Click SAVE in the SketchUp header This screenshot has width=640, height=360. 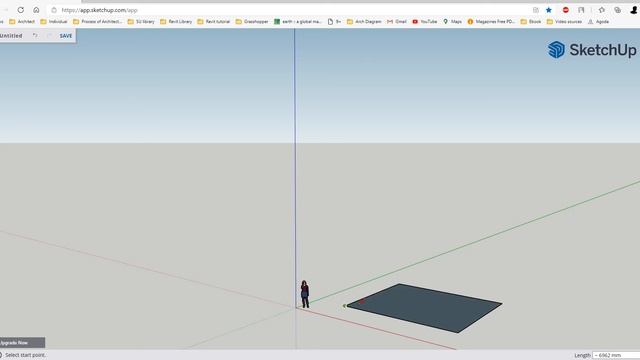coord(66,36)
